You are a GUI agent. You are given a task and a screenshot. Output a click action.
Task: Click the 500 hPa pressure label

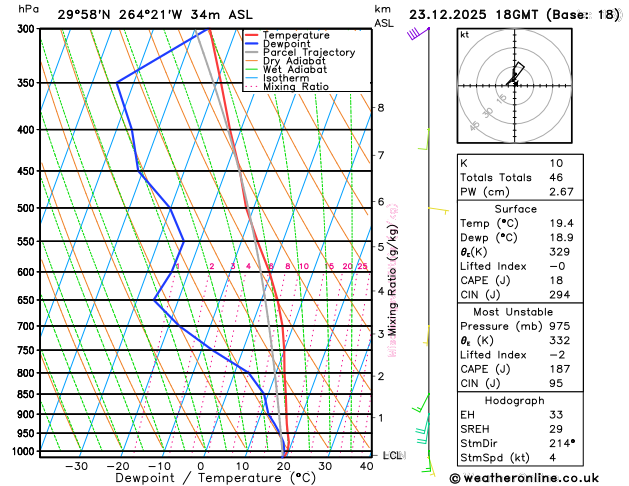28,208
